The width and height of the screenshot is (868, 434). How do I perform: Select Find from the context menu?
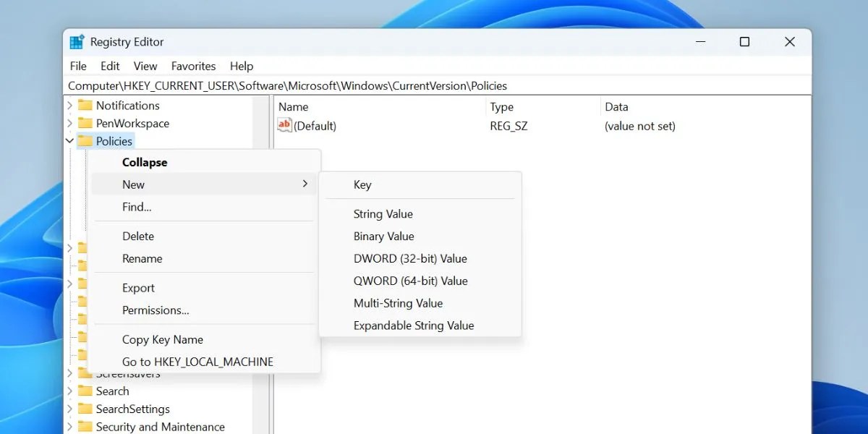click(136, 207)
